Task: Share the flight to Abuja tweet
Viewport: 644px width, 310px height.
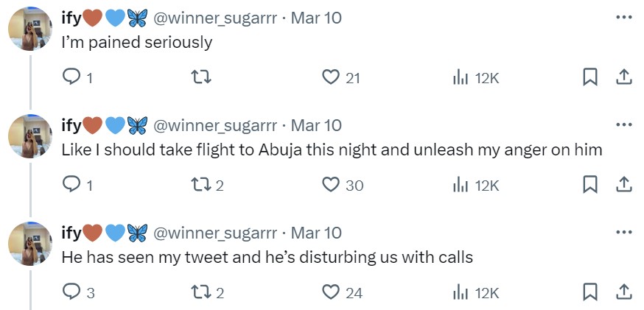Action: pyautogui.click(x=623, y=185)
